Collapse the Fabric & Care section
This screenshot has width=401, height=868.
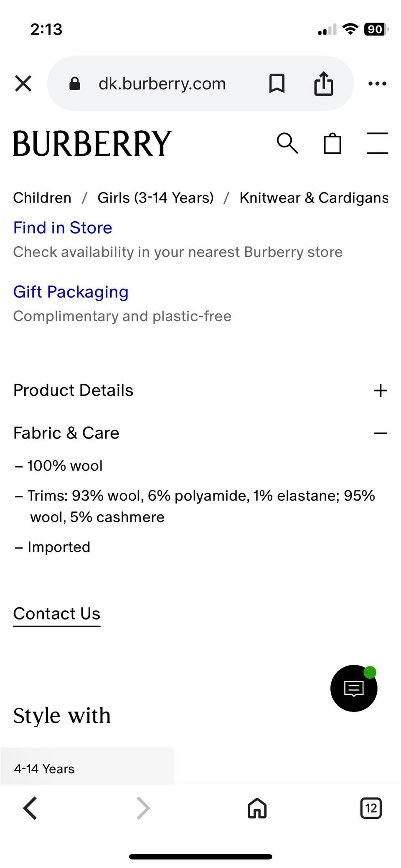pyautogui.click(x=380, y=433)
